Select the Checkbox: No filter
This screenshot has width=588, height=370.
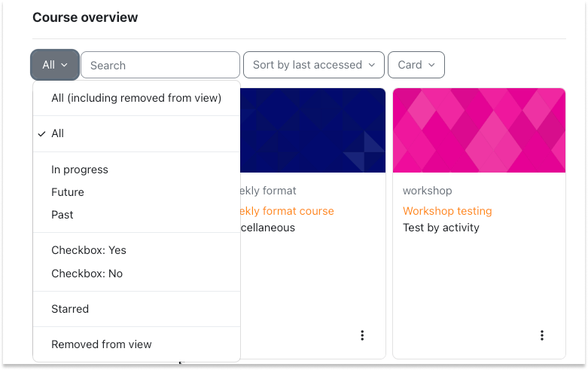(136, 274)
